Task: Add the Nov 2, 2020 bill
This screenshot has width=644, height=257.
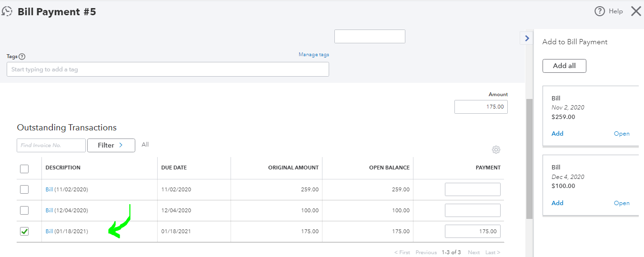Action: (x=557, y=134)
